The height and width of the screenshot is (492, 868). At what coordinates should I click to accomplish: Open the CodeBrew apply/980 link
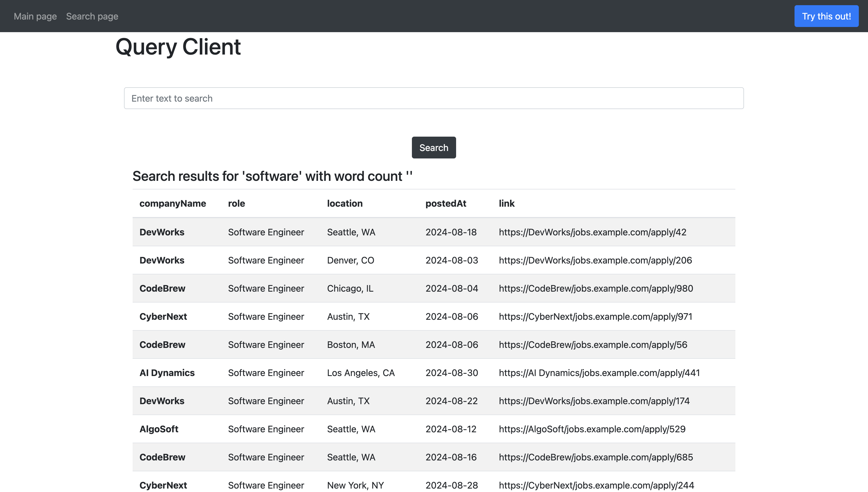[x=596, y=288]
